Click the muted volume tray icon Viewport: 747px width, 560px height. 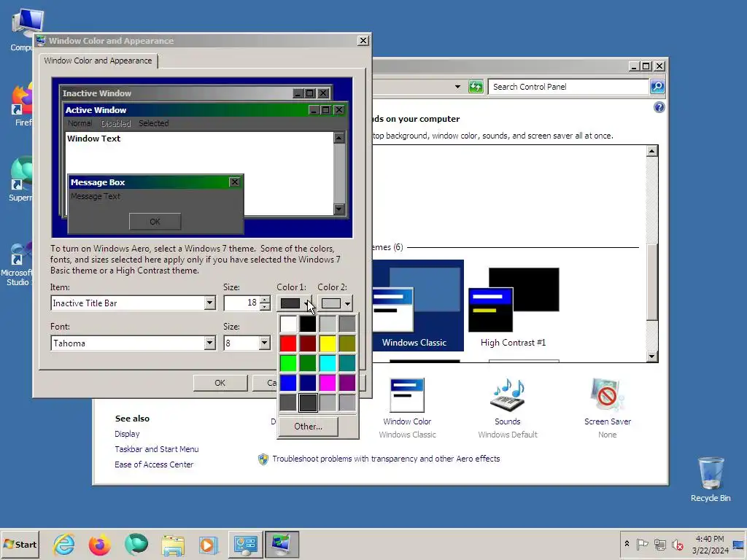coord(677,544)
